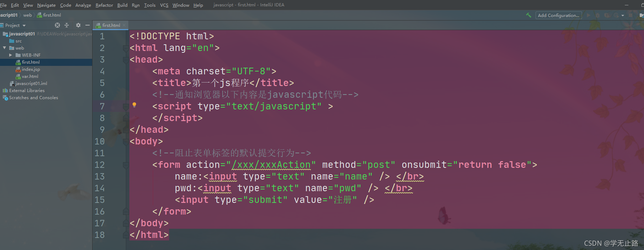
Task: Click the Run play icon in toolbar
Action: 588,15
